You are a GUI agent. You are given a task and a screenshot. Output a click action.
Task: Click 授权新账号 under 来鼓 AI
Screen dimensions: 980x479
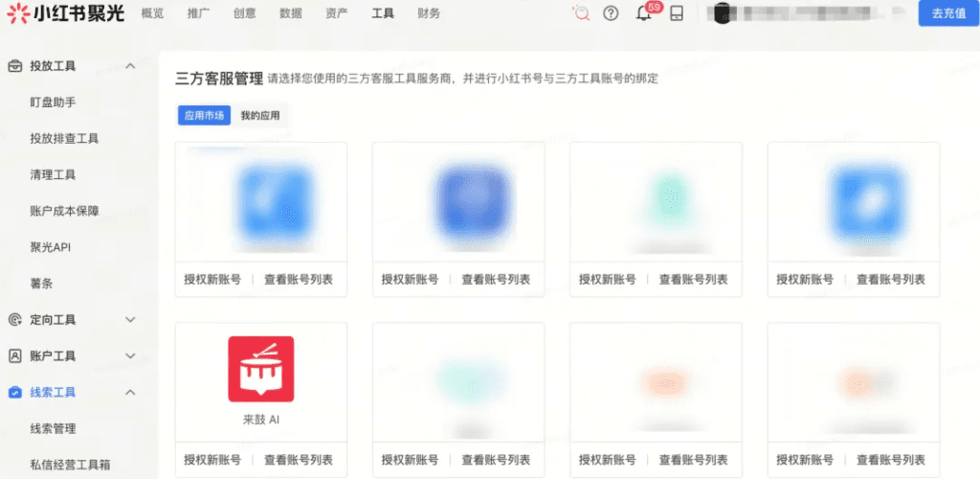212,460
